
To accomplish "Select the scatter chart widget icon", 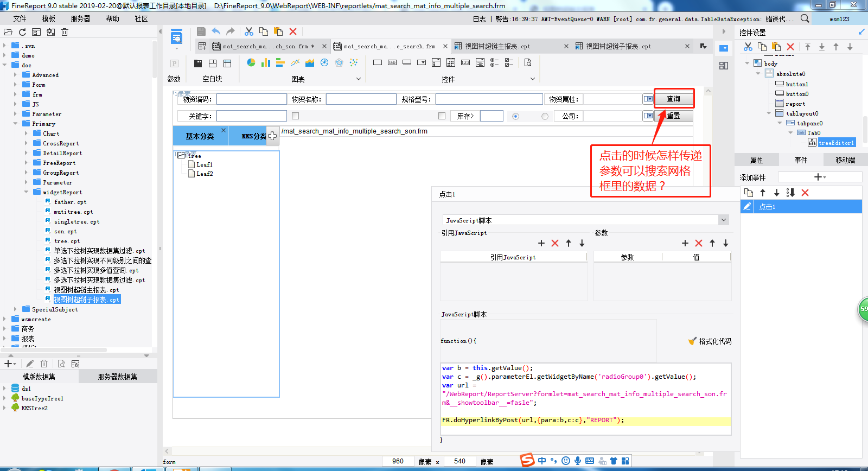I will pos(354,62).
